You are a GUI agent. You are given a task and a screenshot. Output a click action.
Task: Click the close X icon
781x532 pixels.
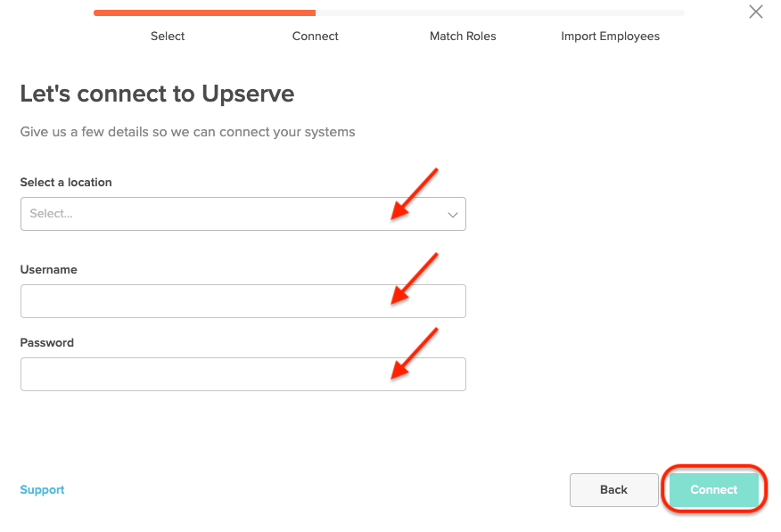[x=756, y=12]
